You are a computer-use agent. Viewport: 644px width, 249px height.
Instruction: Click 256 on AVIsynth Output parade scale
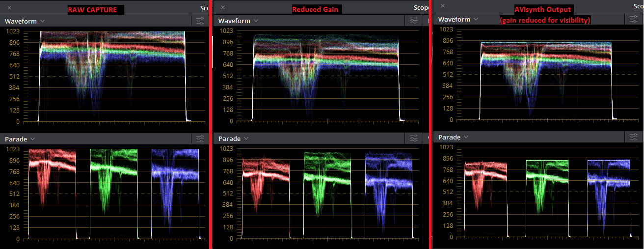449,215
